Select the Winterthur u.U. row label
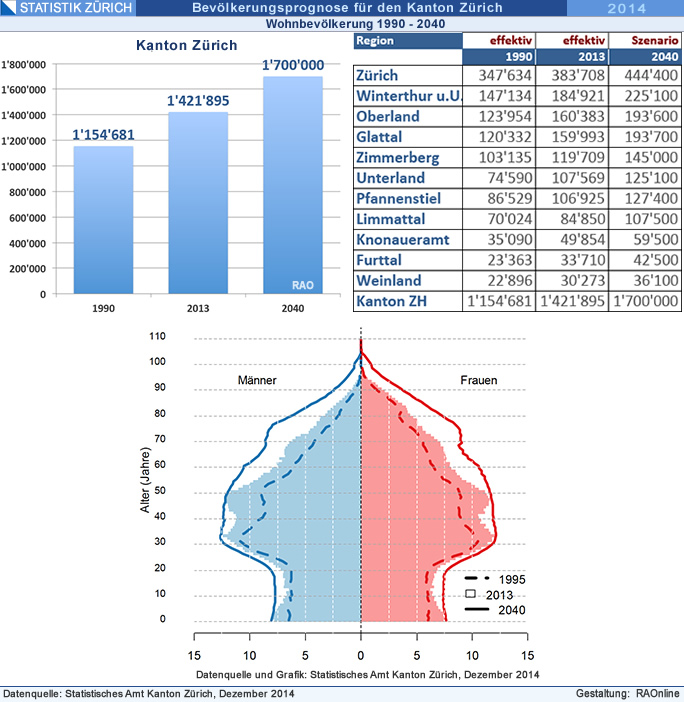The height and width of the screenshot is (702, 684). (x=405, y=96)
